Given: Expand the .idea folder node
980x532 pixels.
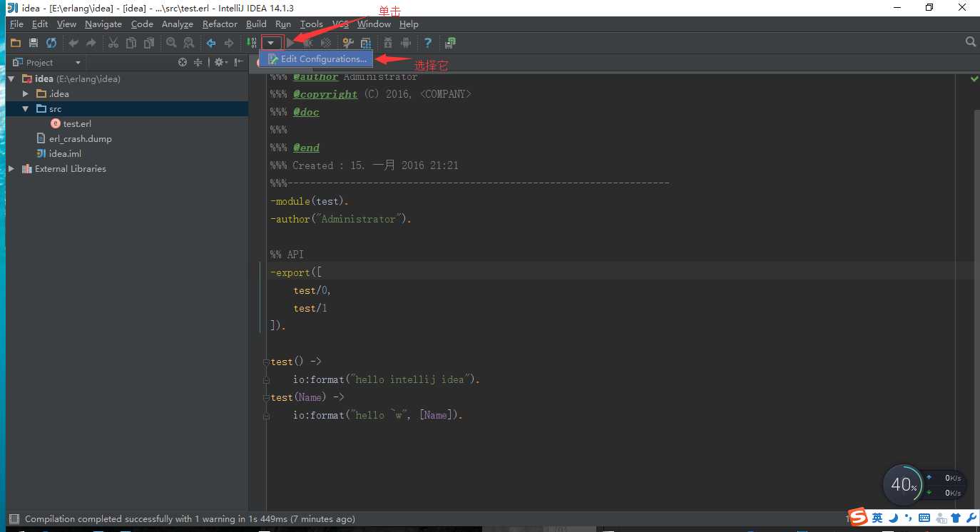Looking at the screenshot, I should [26, 93].
